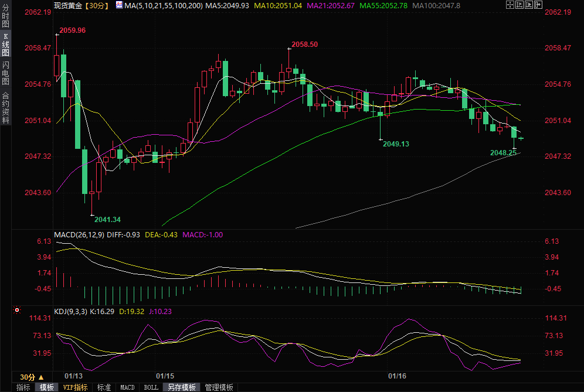Apply the 标准 template

pyautogui.click(x=104, y=387)
